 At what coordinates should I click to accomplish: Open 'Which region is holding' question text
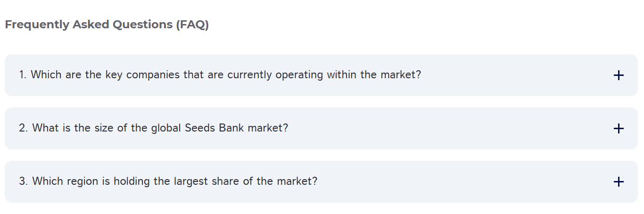click(x=168, y=181)
